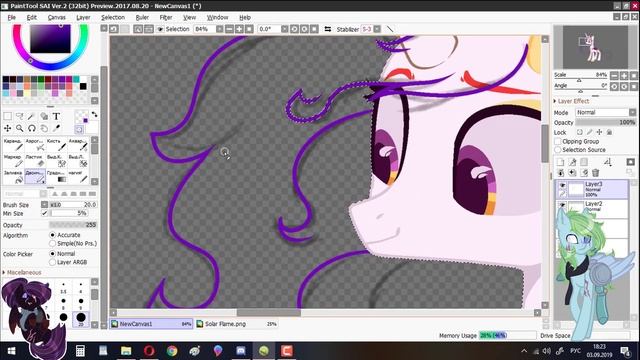The width and height of the screenshot is (640, 360).
Task: Zoom in using the toolbar plus button
Action: click(x=240, y=29)
